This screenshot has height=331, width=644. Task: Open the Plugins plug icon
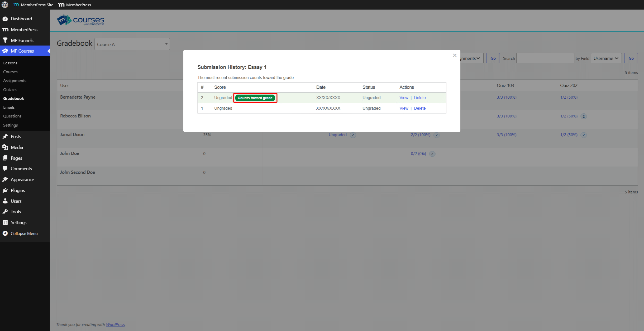pos(5,190)
